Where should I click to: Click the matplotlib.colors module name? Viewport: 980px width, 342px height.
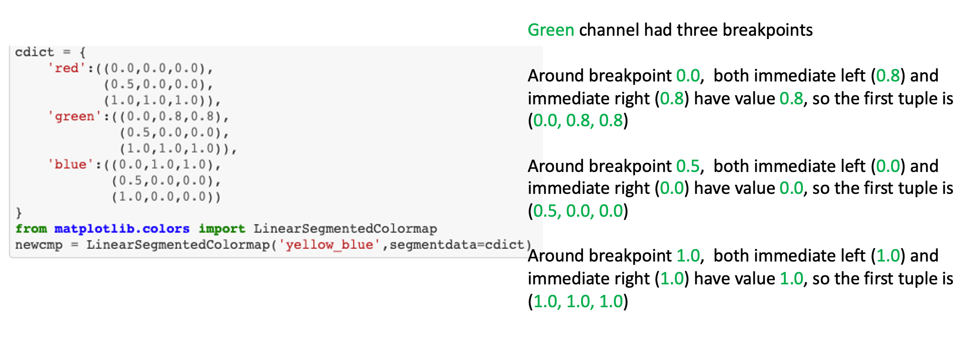121,229
